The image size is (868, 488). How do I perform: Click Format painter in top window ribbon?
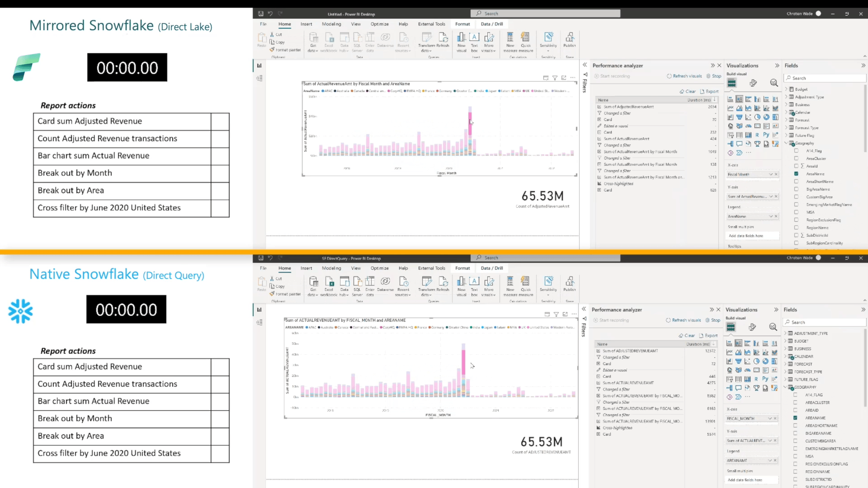(285, 50)
